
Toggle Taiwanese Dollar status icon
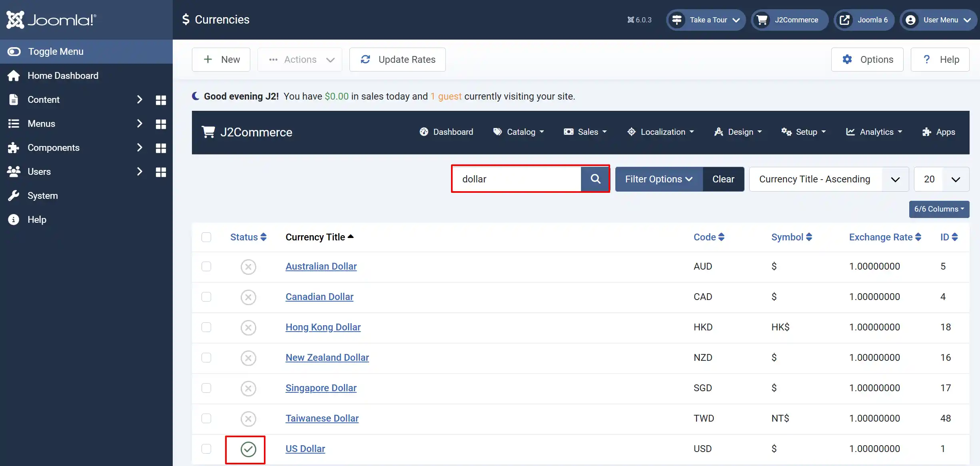click(x=248, y=419)
